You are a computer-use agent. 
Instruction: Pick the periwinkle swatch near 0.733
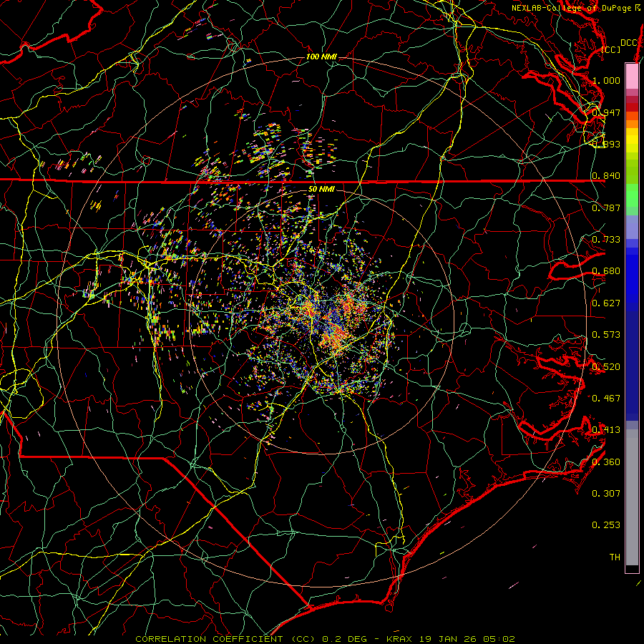[632, 227]
